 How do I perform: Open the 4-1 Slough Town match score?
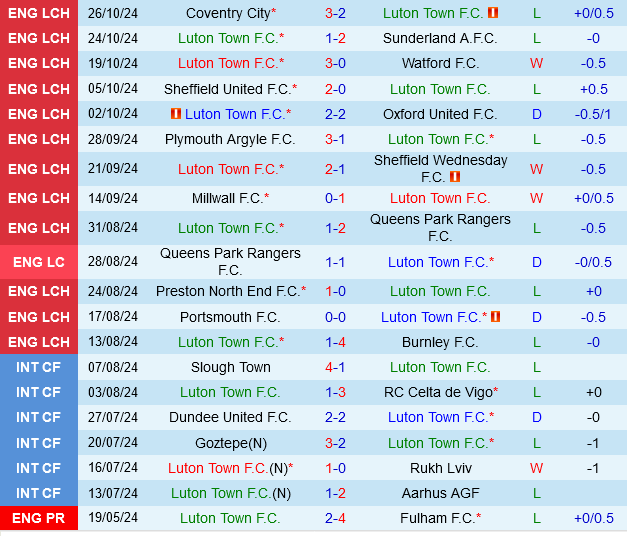pyautogui.click(x=335, y=367)
